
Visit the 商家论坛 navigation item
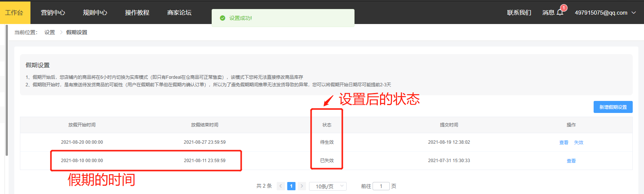179,13
